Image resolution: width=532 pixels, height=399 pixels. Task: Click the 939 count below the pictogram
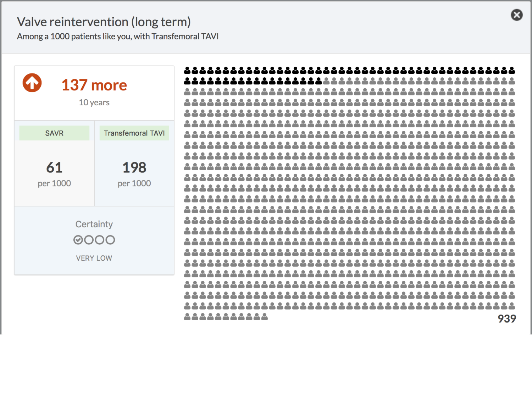coord(507,318)
